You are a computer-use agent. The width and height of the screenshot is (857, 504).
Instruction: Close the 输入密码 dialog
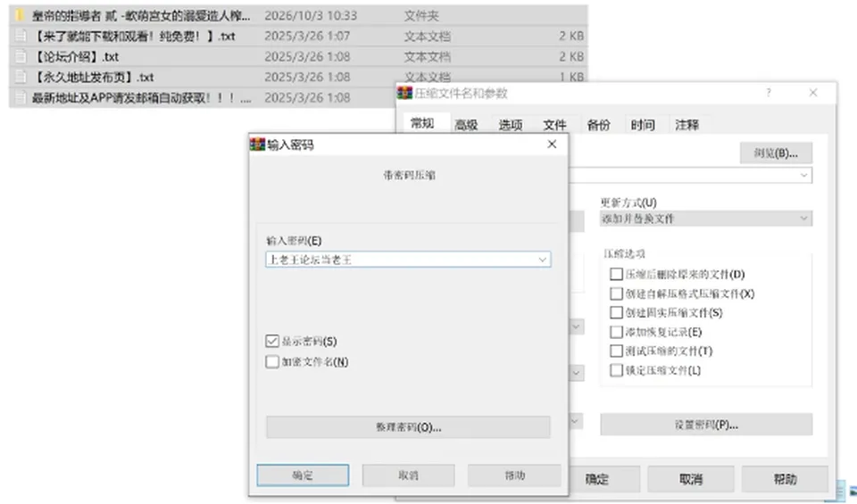pos(552,145)
